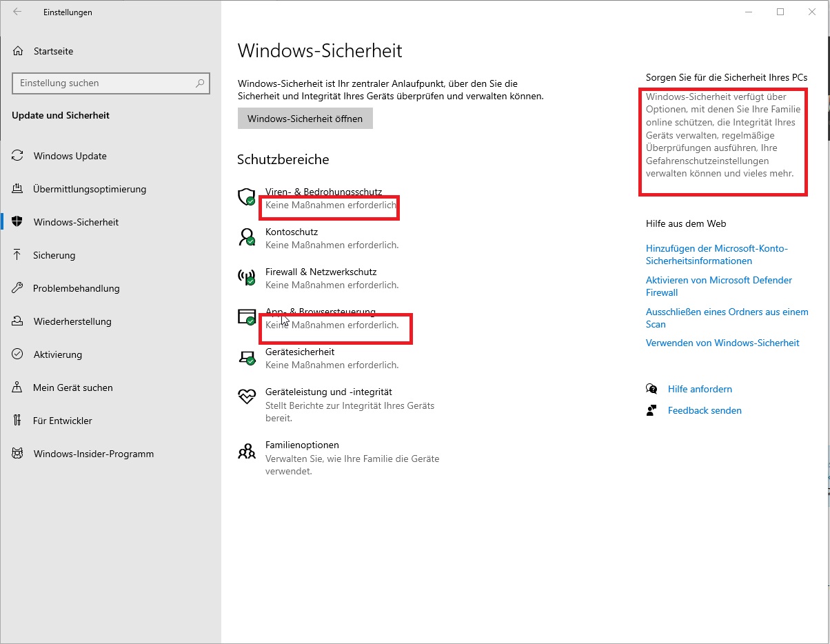Open Hinzufügen der Microsoft-Konto-Sicherheitsinformationen link

tap(717, 254)
